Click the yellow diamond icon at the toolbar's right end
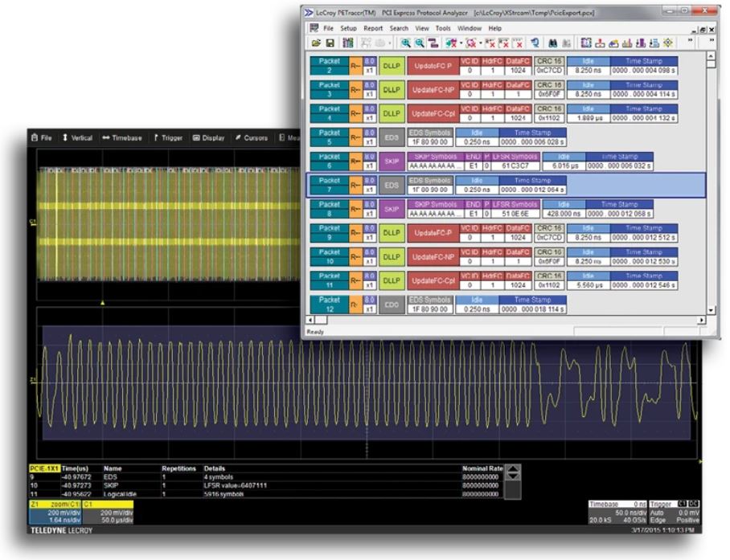 point(668,43)
